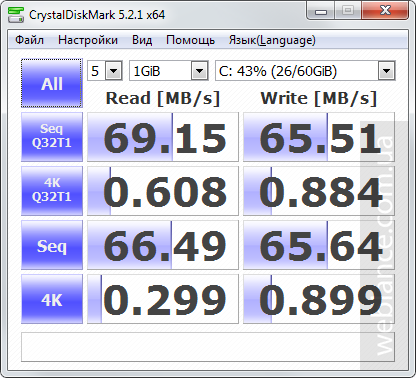The height and width of the screenshot is (378, 416).
Task: Close the CrystalDiskMark window
Action: point(385,11)
